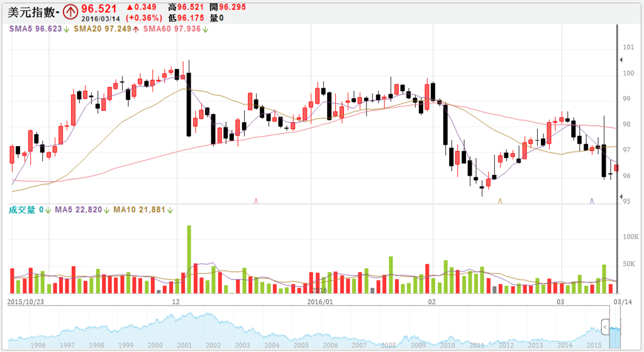Click the pink signal marker on price axis
This screenshot has height=352, width=644.
[x=256, y=201]
